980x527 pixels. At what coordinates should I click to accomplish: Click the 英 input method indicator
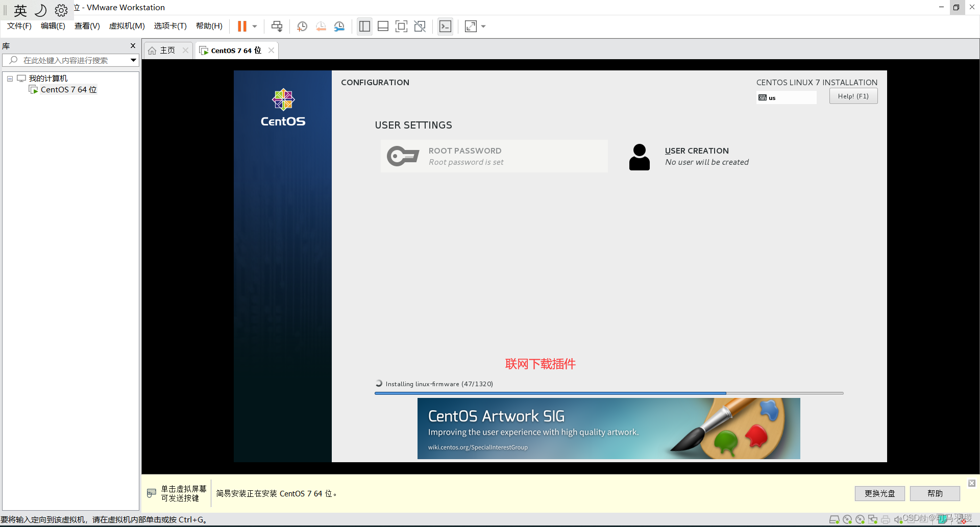tap(20, 10)
